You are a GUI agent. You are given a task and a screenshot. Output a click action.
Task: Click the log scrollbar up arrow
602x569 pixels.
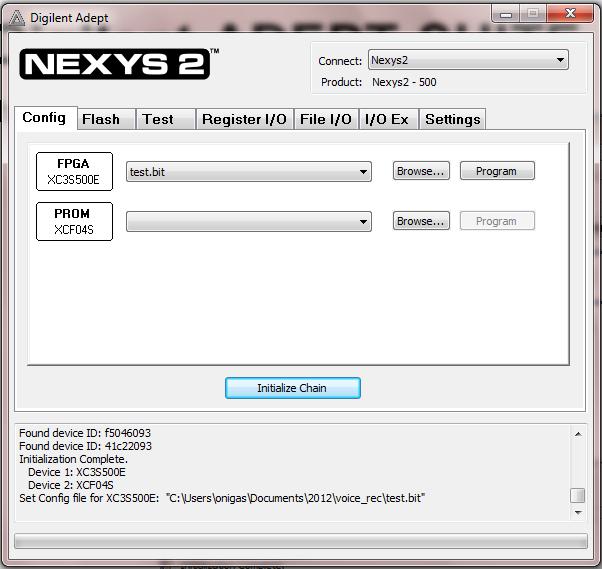pyautogui.click(x=578, y=434)
